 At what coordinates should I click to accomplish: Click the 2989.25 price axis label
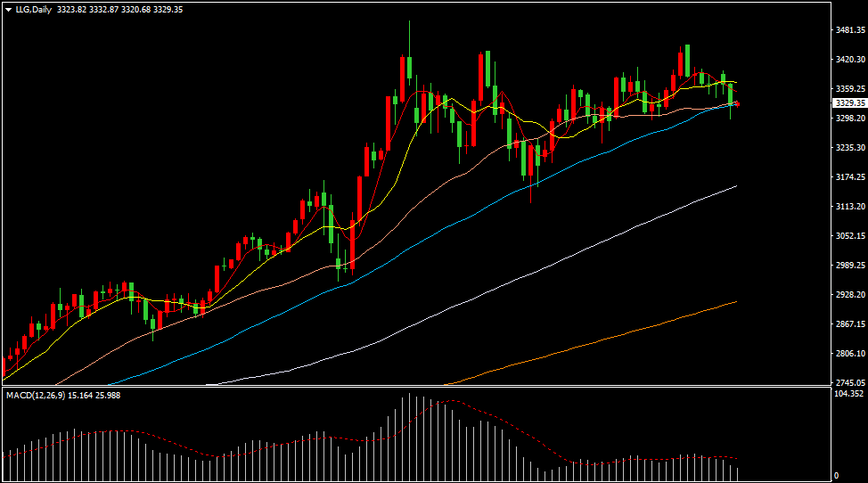850,265
